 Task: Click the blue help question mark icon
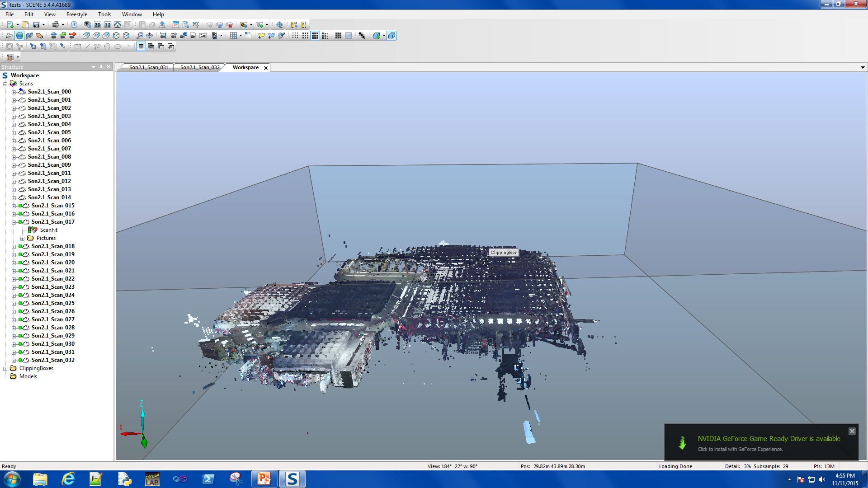(74, 25)
